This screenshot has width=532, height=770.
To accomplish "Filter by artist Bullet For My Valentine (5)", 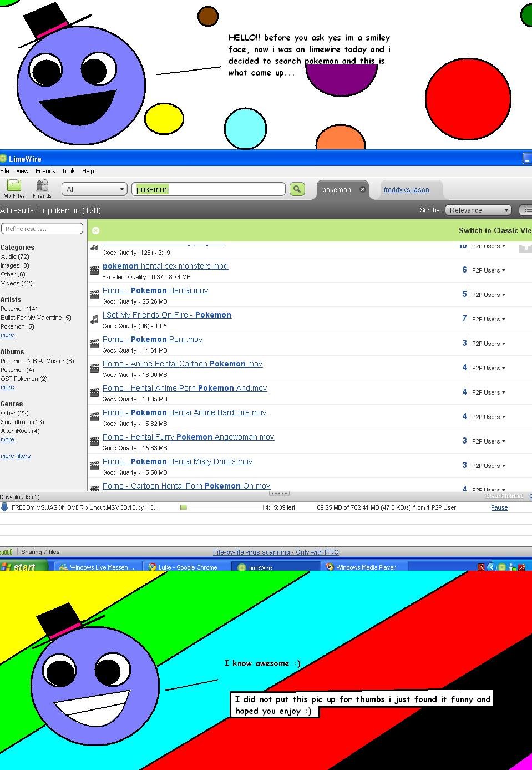I will 36,318.
